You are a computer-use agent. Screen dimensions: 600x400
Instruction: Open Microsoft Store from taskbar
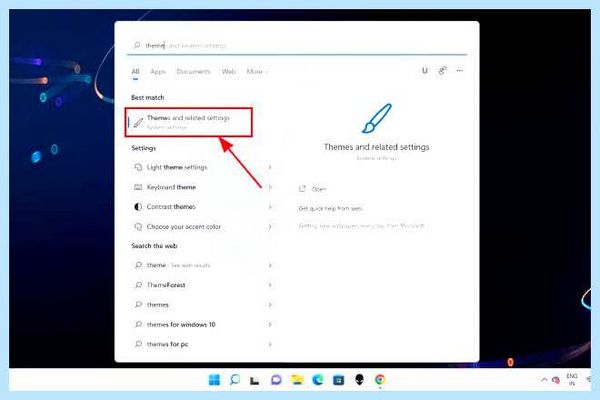[x=338, y=380]
